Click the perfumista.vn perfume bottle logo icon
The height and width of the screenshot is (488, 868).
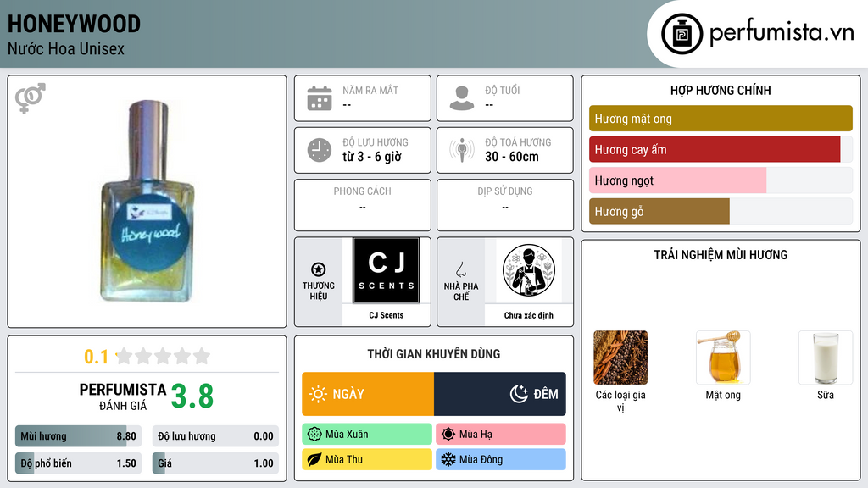[682, 34]
